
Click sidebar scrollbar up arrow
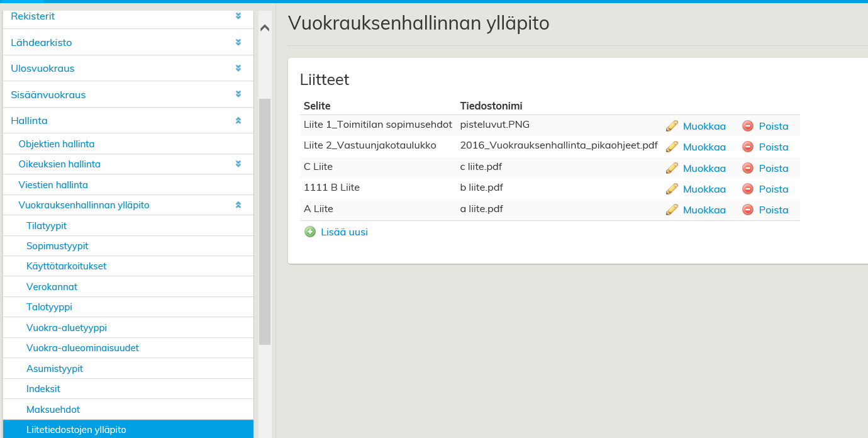[x=265, y=28]
